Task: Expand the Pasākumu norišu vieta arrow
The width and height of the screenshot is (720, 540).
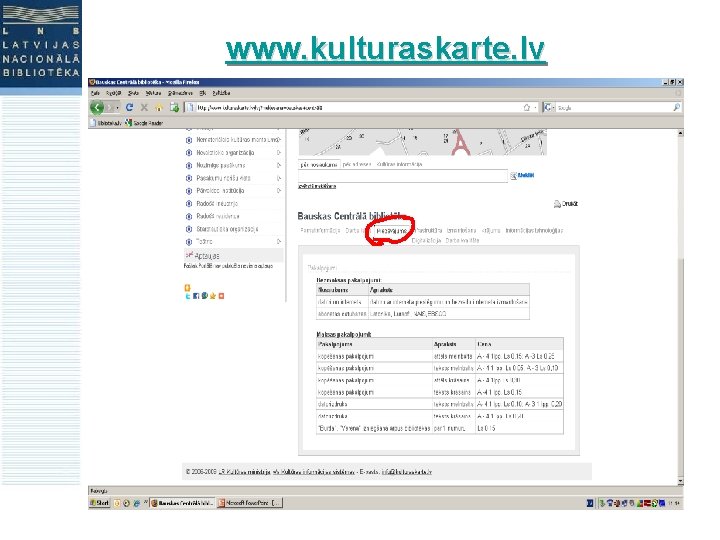Action: coord(279,178)
